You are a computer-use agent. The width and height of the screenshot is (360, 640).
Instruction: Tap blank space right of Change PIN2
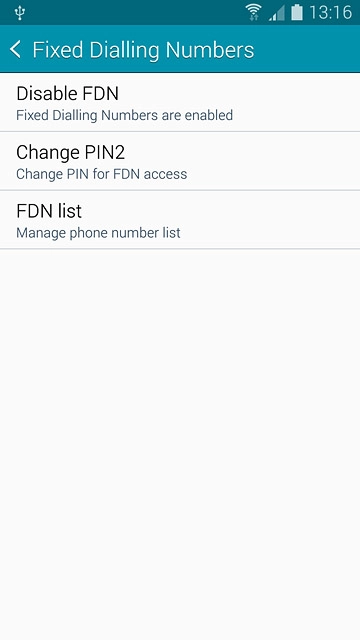278,161
